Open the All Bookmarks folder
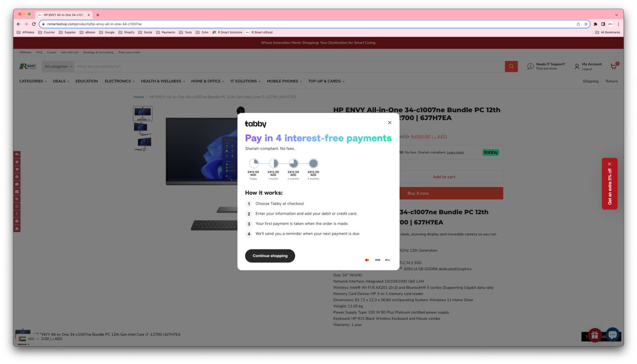Screen dimensions: 637x364 pos(608,32)
